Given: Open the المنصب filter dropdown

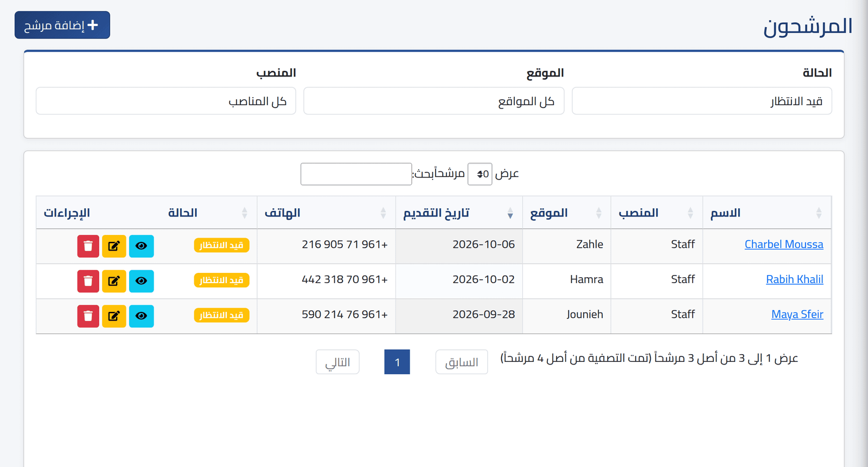Looking at the screenshot, I should (x=166, y=101).
